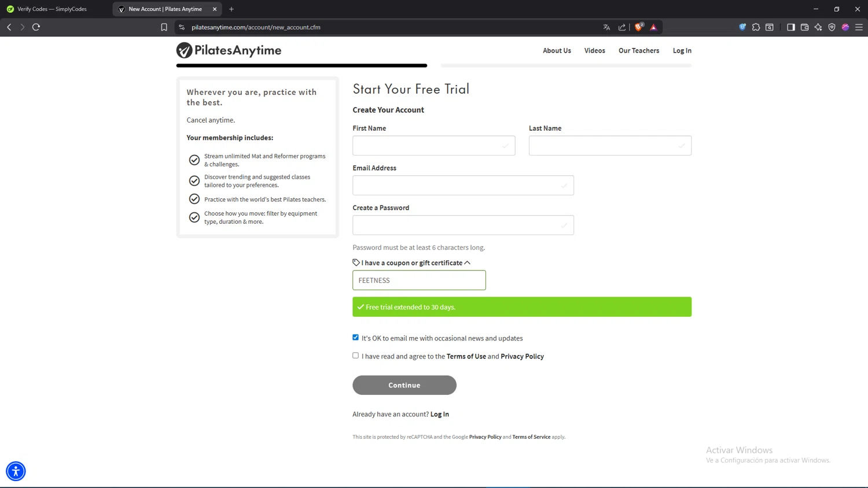Click the share page icon
This screenshot has height=488, width=868.
tap(622, 27)
